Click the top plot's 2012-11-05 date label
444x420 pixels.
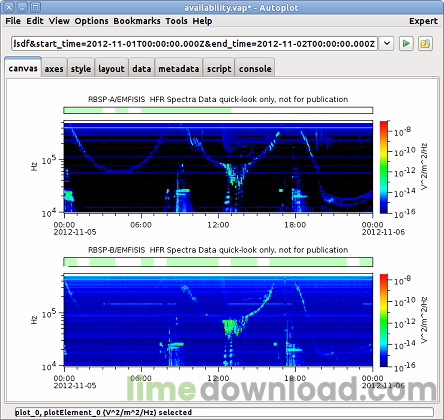(75, 232)
